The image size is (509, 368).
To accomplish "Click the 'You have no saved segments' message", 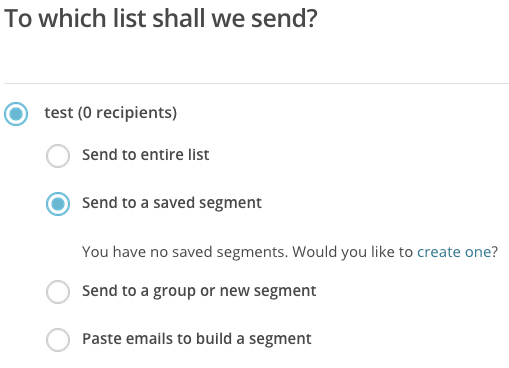I will tap(185, 252).
